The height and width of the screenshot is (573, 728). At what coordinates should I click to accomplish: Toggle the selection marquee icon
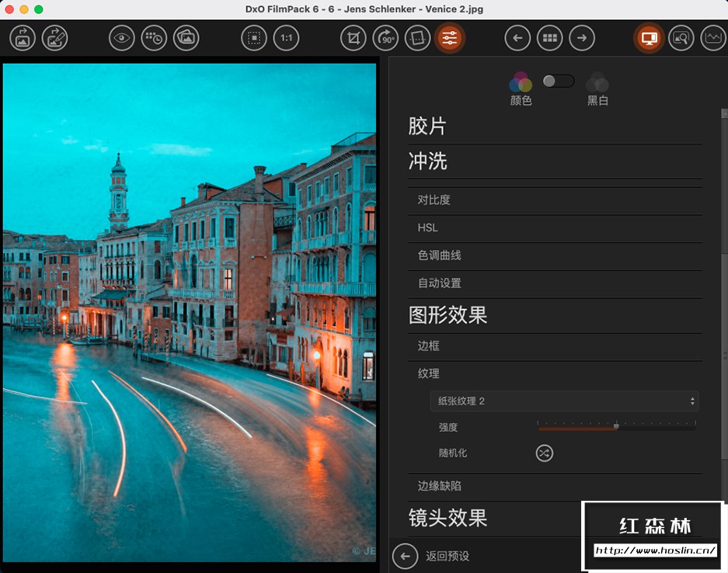coord(253,37)
